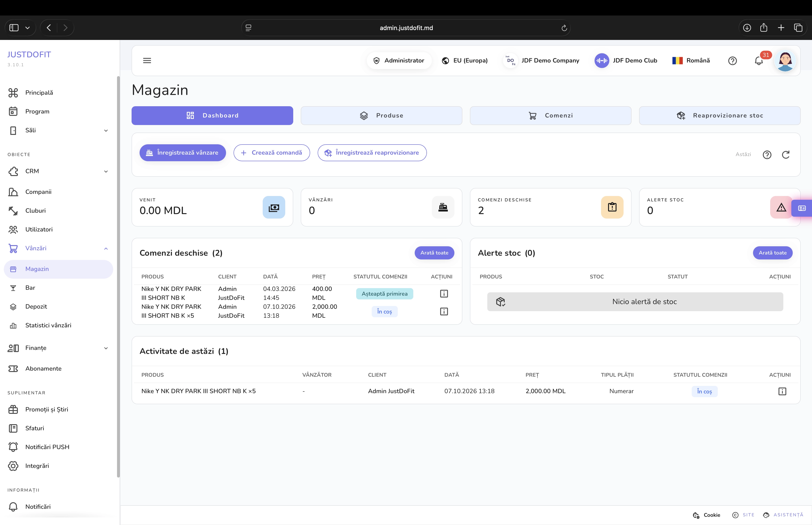Click the Creează comandă button
Viewport: 812px width, 525px height.
[x=272, y=153]
